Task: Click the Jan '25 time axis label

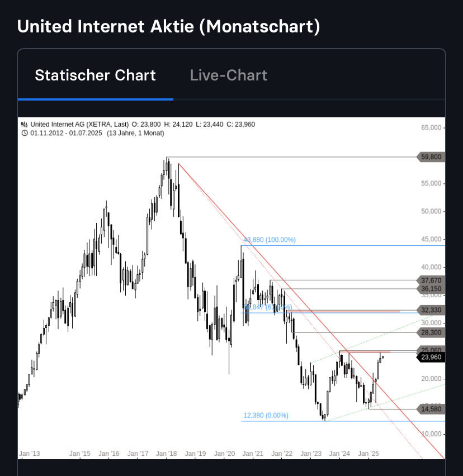Action: (368, 454)
